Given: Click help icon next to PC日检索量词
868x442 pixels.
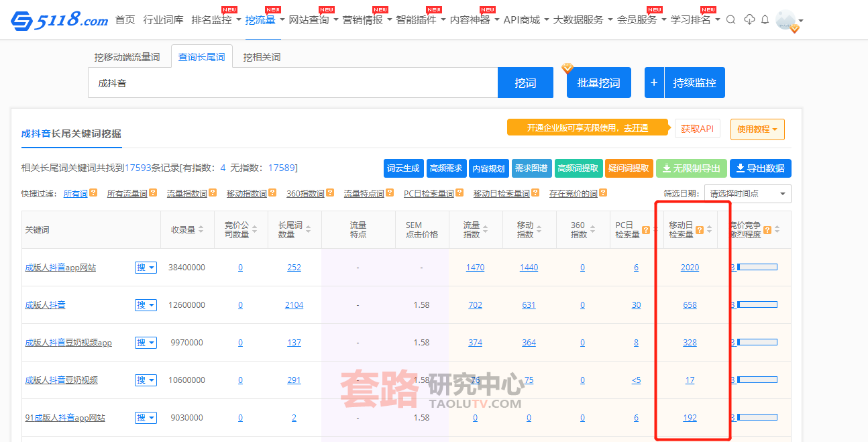Looking at the screenshot, I should [x=459, y=193].
